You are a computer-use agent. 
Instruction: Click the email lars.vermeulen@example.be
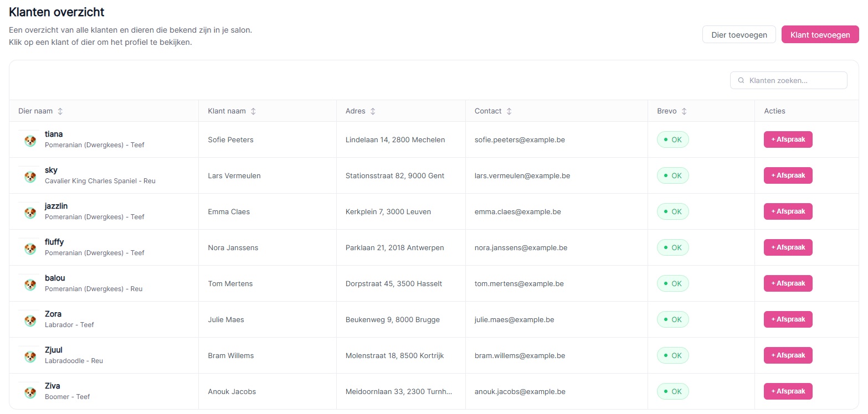click(522, 175)
